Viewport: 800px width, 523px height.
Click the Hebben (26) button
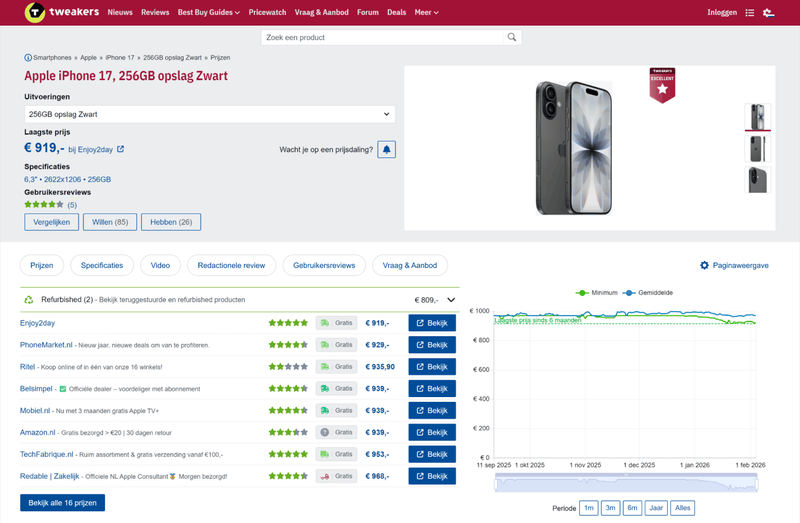(171, 222)
